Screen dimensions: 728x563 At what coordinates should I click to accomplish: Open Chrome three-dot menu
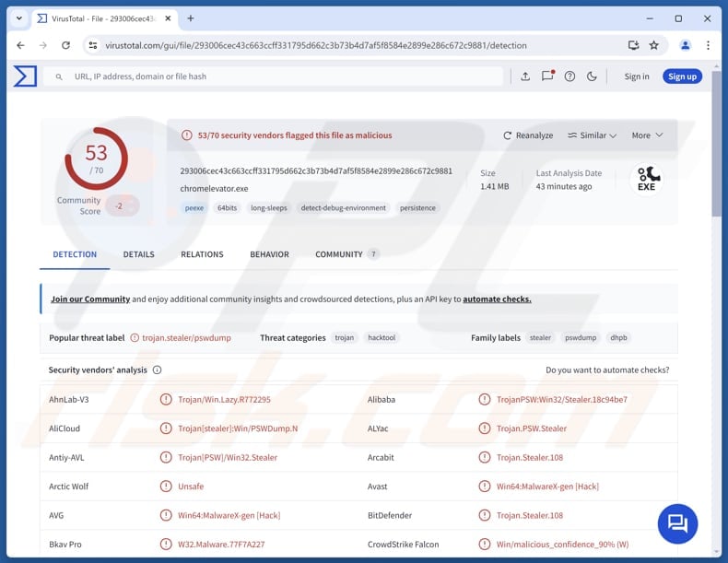(x=708, y=45)
